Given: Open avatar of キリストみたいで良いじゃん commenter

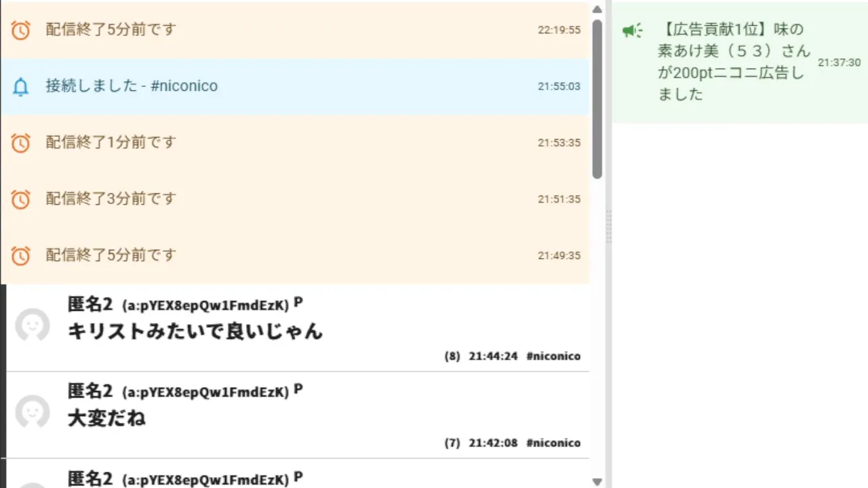Looking at the screenshot, I should 33,325.
